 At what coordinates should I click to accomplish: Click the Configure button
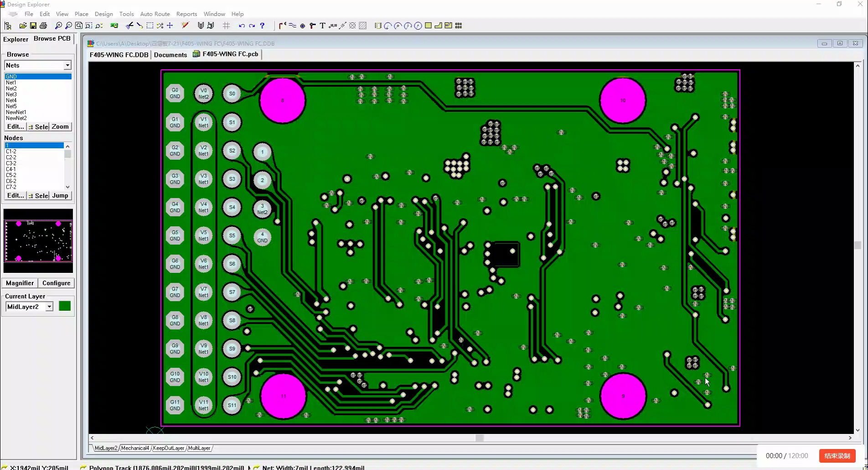click(x=56, y=283)
